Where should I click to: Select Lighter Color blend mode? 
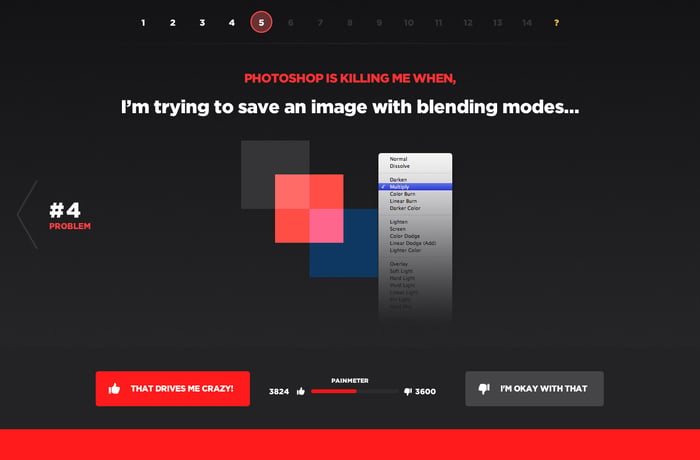[x=405, y=251]
